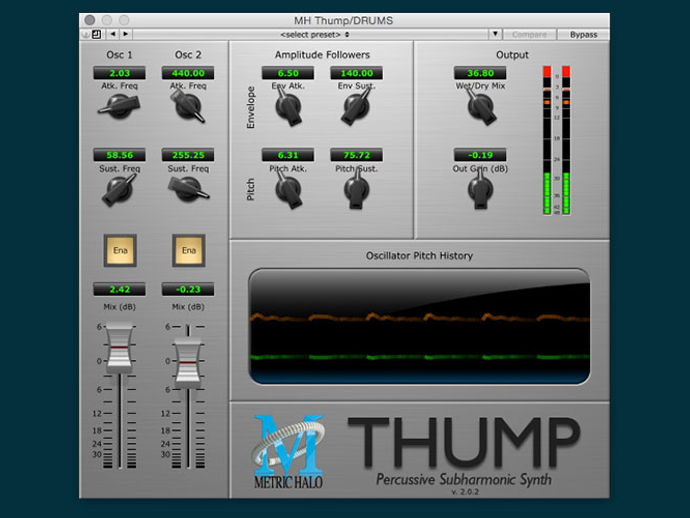
Task: Click the Osc 1 Sust. Freq knob
Action: (x=119, y=189)
